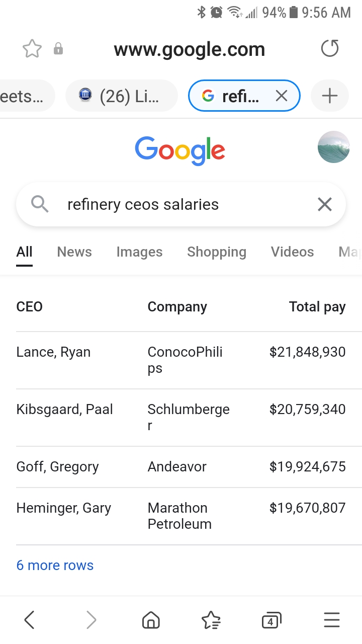Screen dimensions: 362x644
Task: Show the open tabs switcher
Action: [x=271, y=620]
